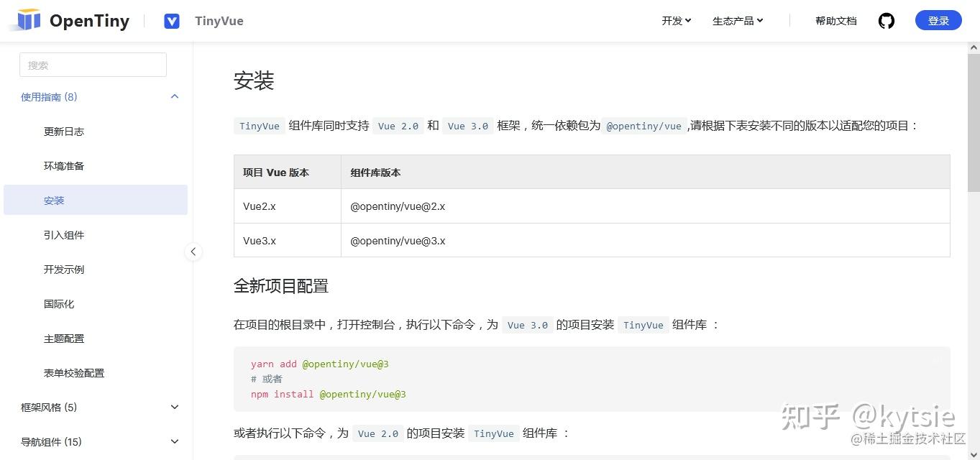Click the 搜索 search input field
This screenshot has height=460, width=980.
[92, 65]
